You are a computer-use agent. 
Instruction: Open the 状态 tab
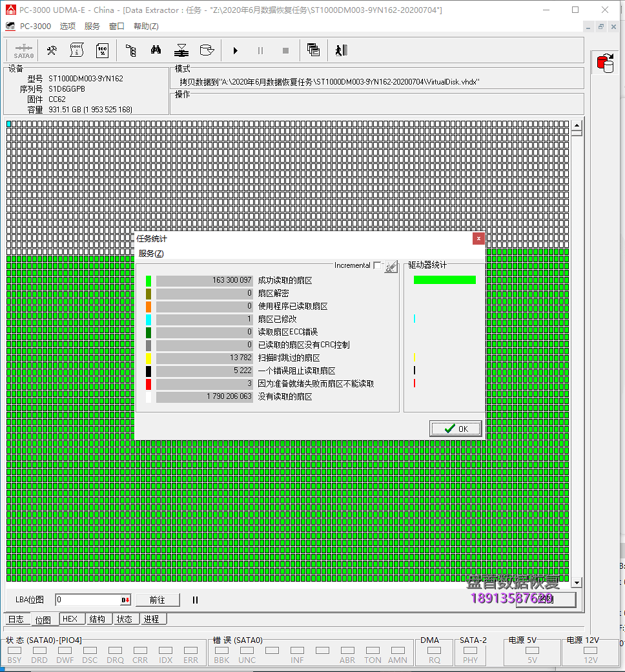tap(125, 619)
